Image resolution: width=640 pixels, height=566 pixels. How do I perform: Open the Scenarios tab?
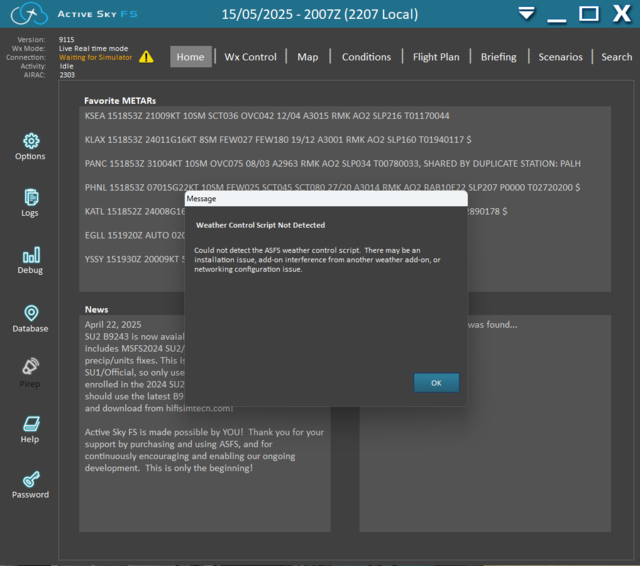pyautogui.click(x=560, y=57)
